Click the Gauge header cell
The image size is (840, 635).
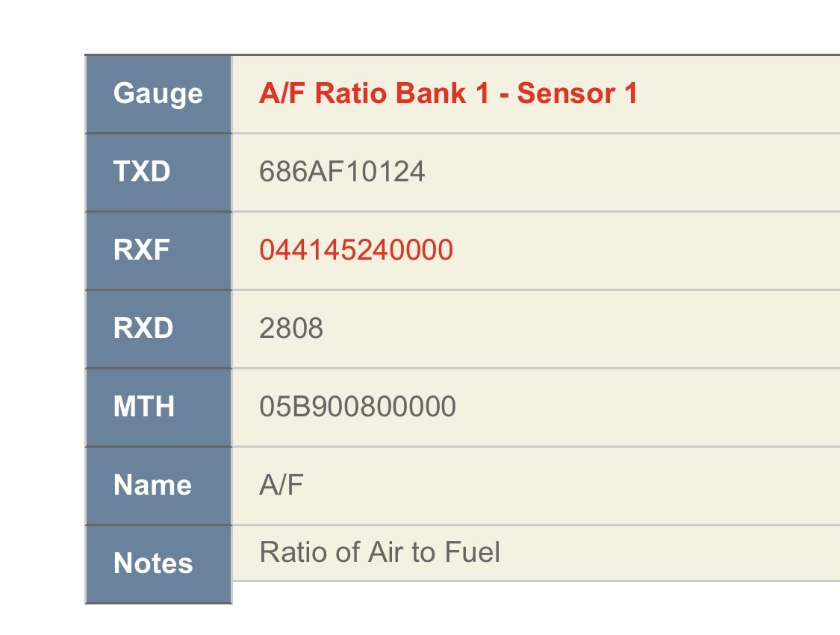pos(158,94)
